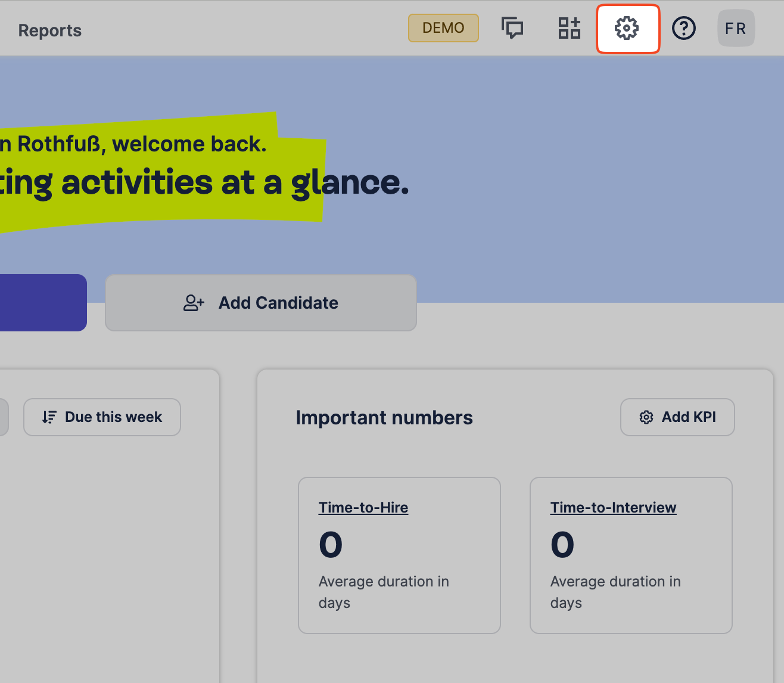This screenshot has height=683, width=784.
Task: Open the Time-to-Interview link
Action: pyautogui.click(x=613, y=508)
